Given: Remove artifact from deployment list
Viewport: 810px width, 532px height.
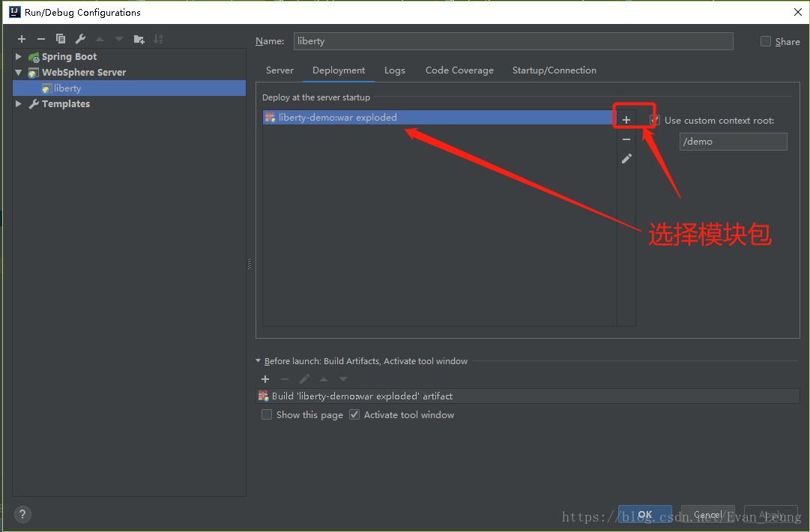Looking at the screenshot, I should click(626, 139).
